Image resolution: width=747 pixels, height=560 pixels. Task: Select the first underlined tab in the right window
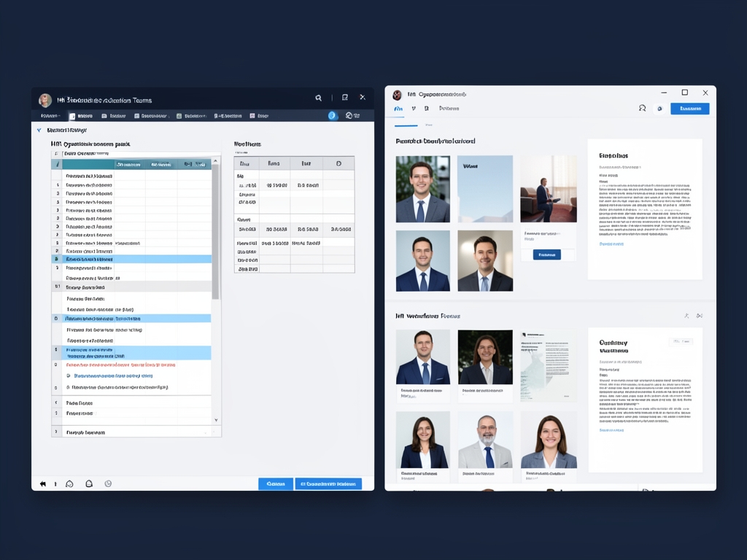point(398,109)
